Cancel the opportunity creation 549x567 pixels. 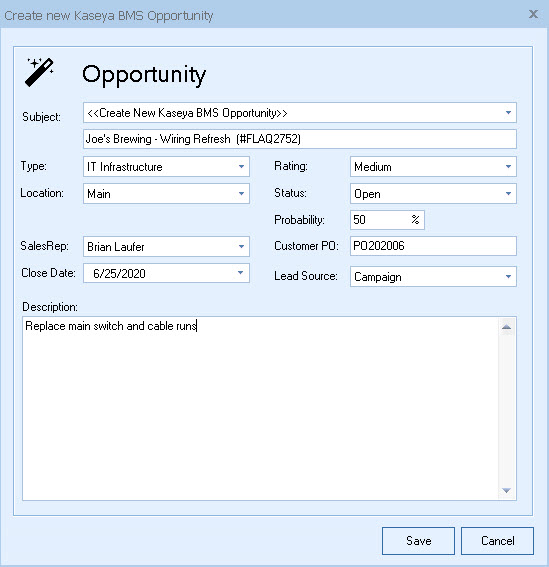coord(497,541)
